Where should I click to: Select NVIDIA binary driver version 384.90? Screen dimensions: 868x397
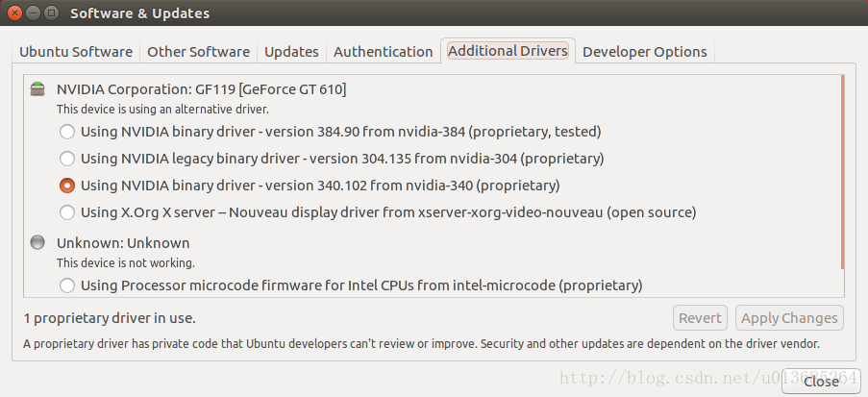[x=67, y=131]
